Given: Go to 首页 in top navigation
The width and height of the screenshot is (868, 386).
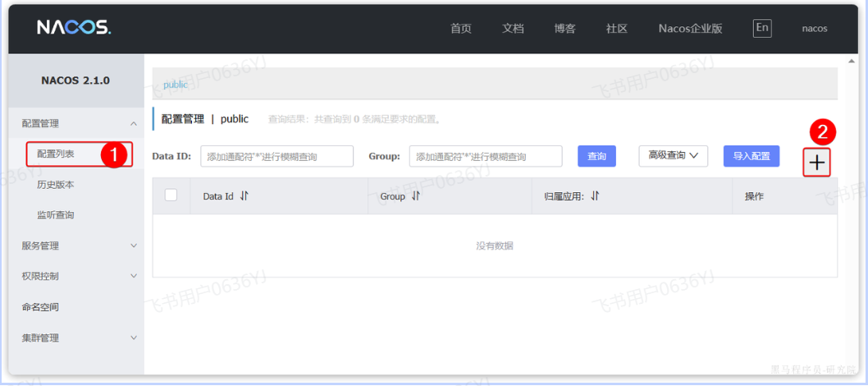Looking at the screenshot, I should [x=461, y=29].
